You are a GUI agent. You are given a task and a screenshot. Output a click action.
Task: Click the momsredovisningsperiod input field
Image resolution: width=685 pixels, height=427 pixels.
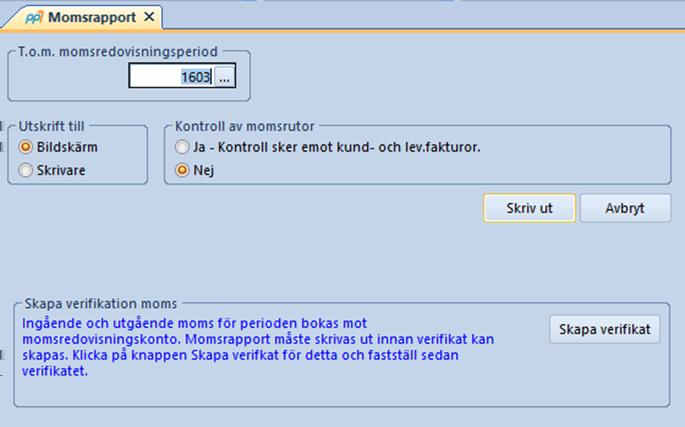(172, 76)
